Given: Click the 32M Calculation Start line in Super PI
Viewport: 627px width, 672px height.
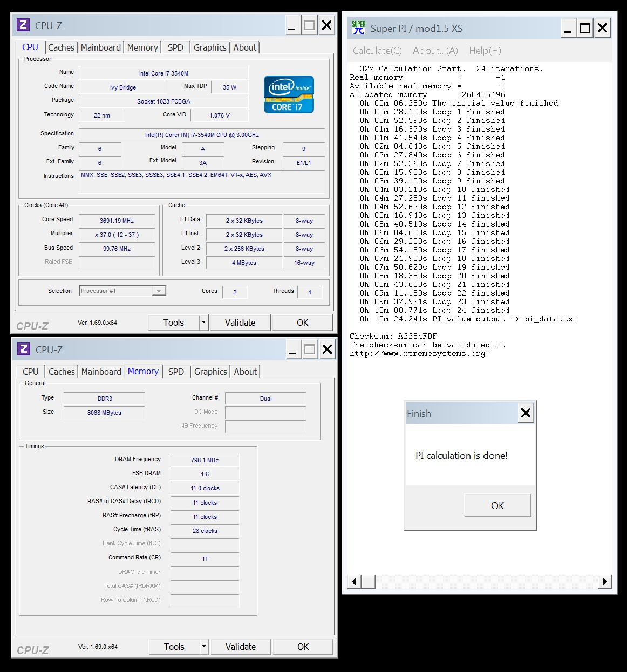Looking at the screenshot, I should [452, 68].
